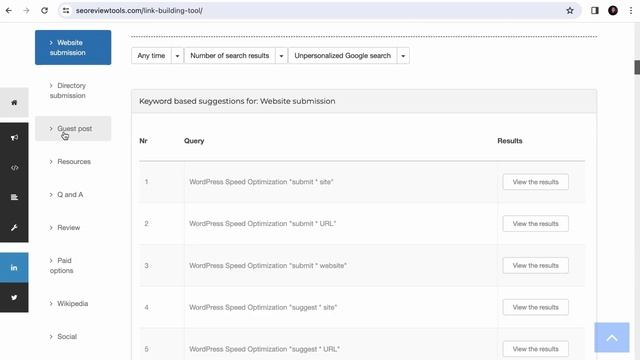This screenshot has width=640, height=360.
Task: Select the Directory submission category
Action: click(73, 91)
